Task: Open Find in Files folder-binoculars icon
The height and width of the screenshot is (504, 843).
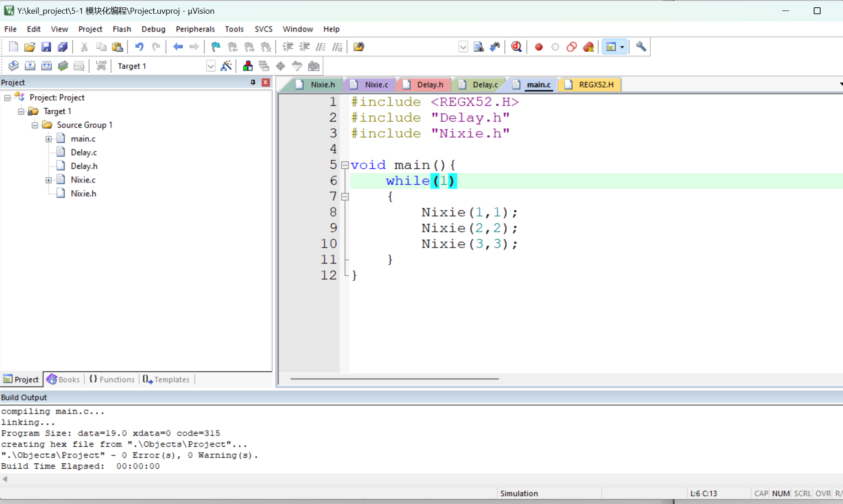Action: coord(359,47)
